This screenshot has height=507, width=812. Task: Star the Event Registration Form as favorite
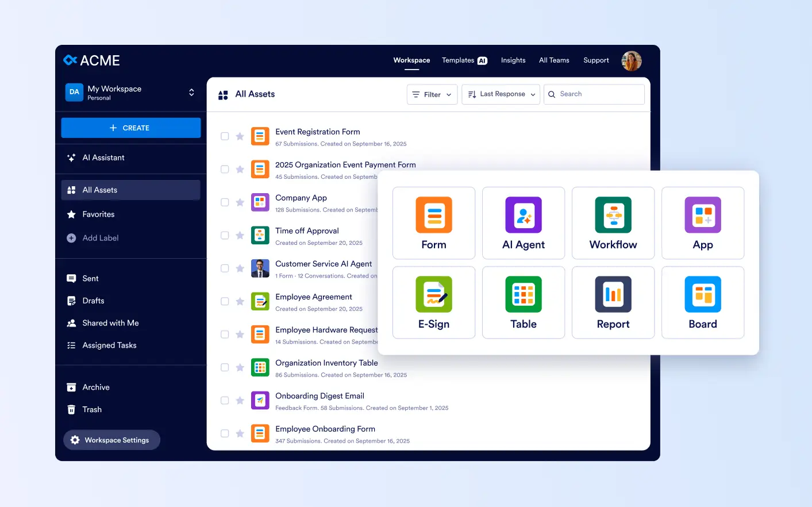pos(240,136)
